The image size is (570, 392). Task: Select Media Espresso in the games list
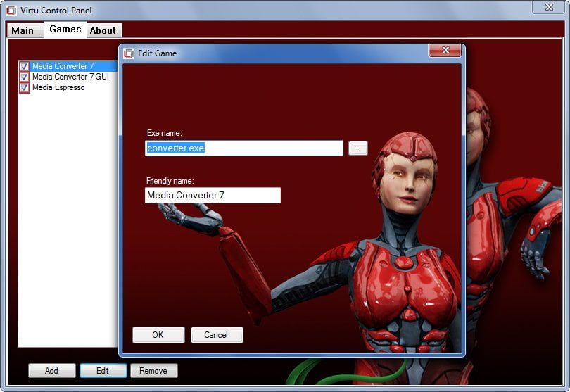58,87
